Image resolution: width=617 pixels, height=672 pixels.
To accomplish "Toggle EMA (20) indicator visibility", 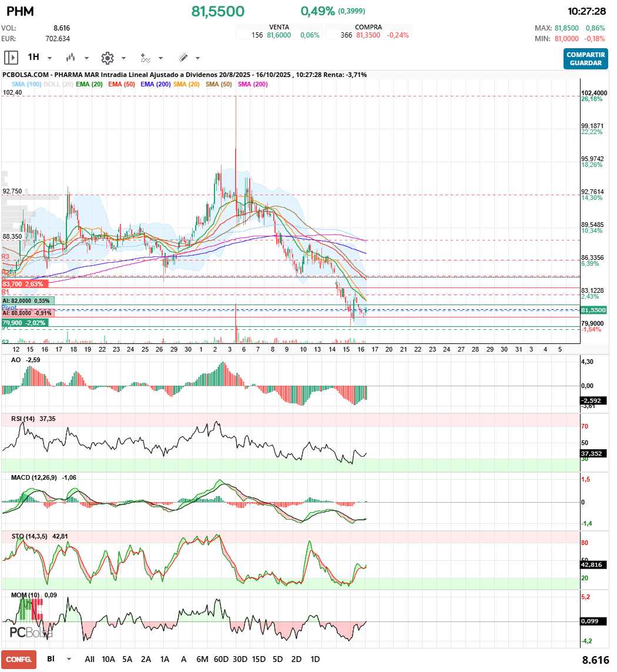I will tap(89, 85).
